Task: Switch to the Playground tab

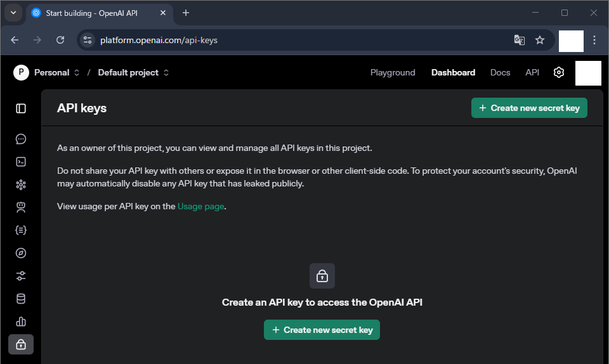Action: [x=393, y=72]
